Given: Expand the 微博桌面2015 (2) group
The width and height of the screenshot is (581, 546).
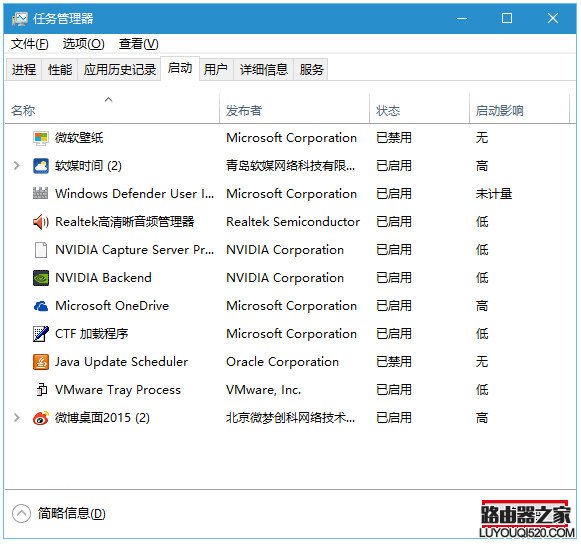Looking at the screenshot, I should tap(16, 418).
